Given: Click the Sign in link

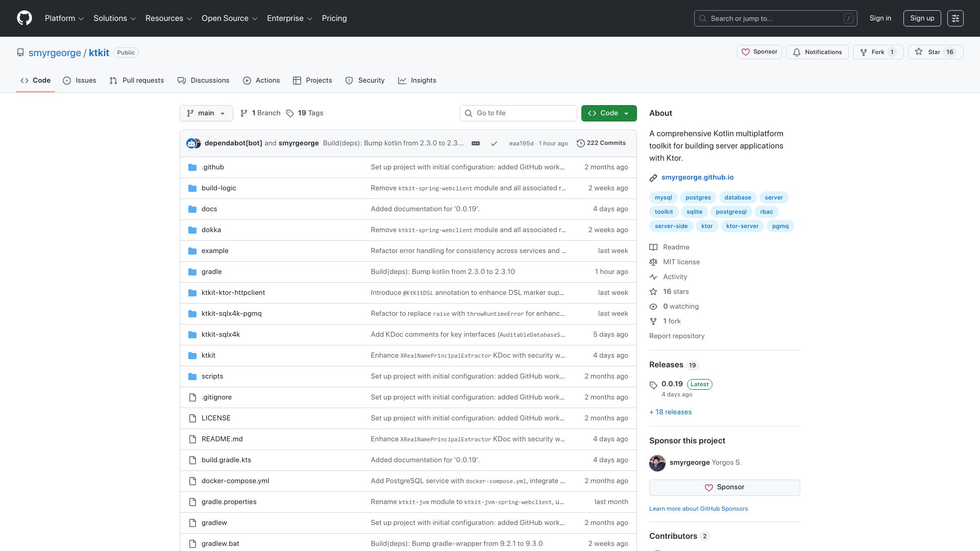Looking at the screenshot, I should (880, 18).
